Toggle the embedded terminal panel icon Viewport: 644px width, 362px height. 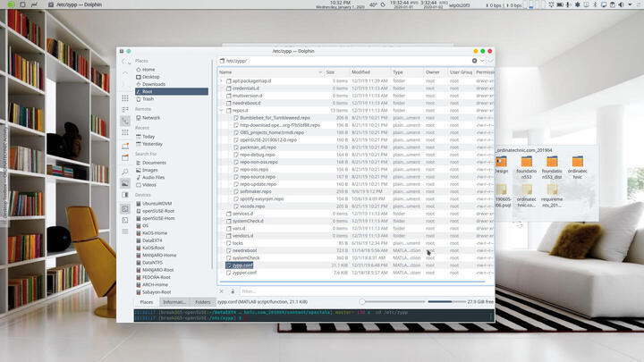click(x=125, y=209)
